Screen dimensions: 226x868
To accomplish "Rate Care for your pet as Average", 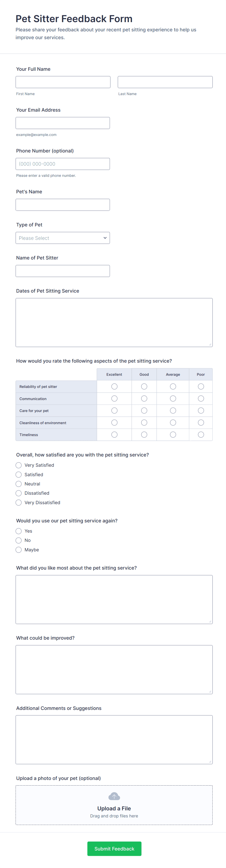I will 173,411.
